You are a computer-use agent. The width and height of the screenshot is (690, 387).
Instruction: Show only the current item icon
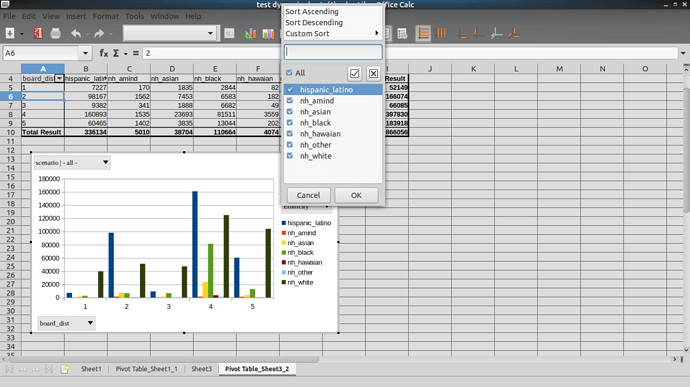[355, 74]
